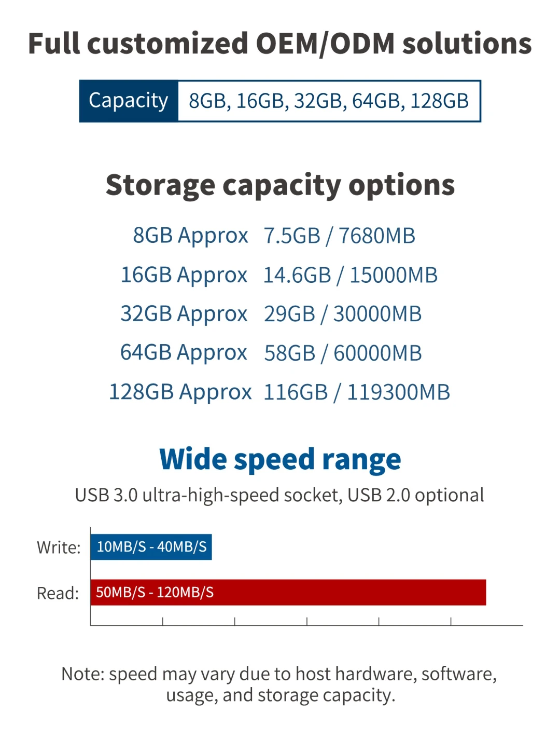
Task: Click the "7.5GB / 7680MB" value
Action: click(x=340, y=236)
